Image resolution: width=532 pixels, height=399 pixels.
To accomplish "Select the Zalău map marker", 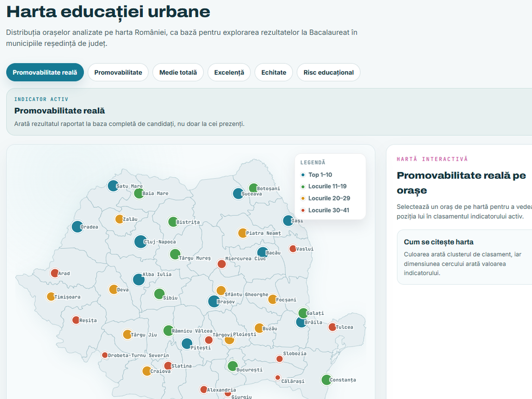I will 119,219.
